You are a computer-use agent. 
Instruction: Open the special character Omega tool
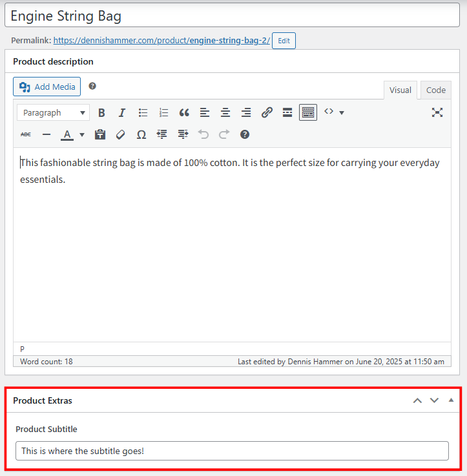click(141, 134)
